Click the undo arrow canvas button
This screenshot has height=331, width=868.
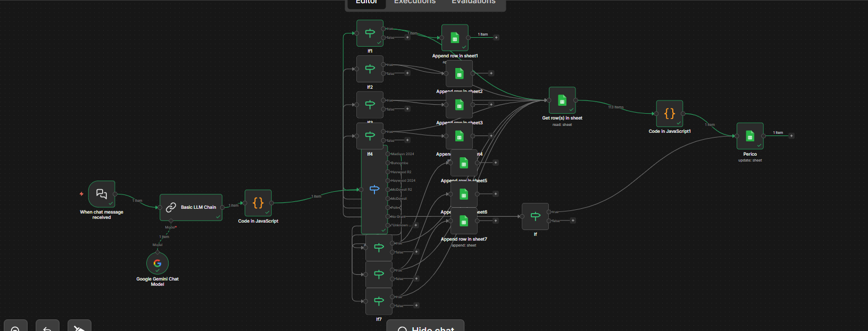(47, 327)
